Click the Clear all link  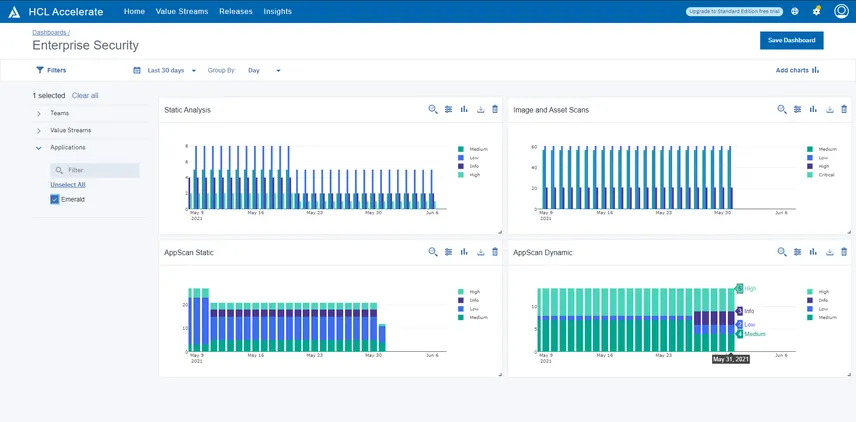coord(85,95)
